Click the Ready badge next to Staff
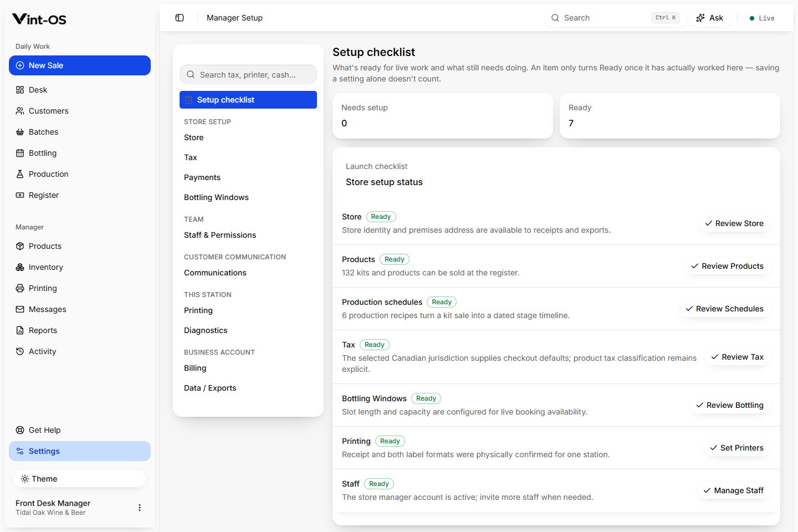This screenshot has width=798, height=532. click(379, 484)
